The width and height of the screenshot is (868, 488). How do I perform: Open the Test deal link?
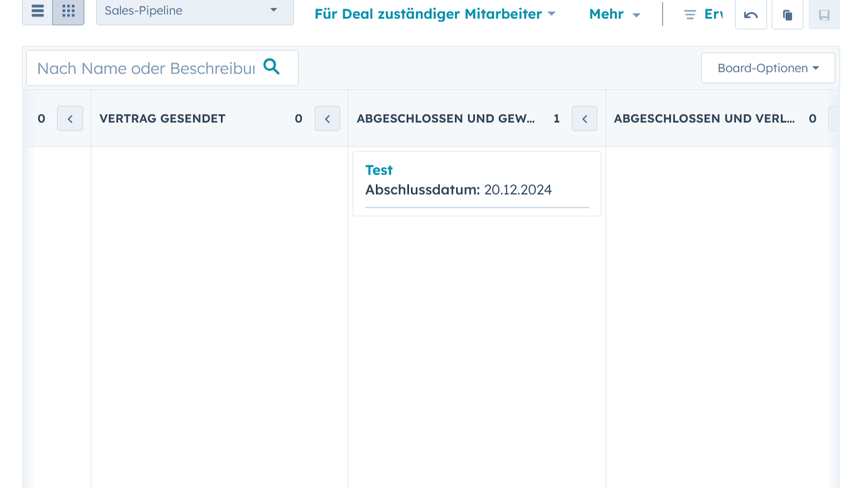point(379,170)
